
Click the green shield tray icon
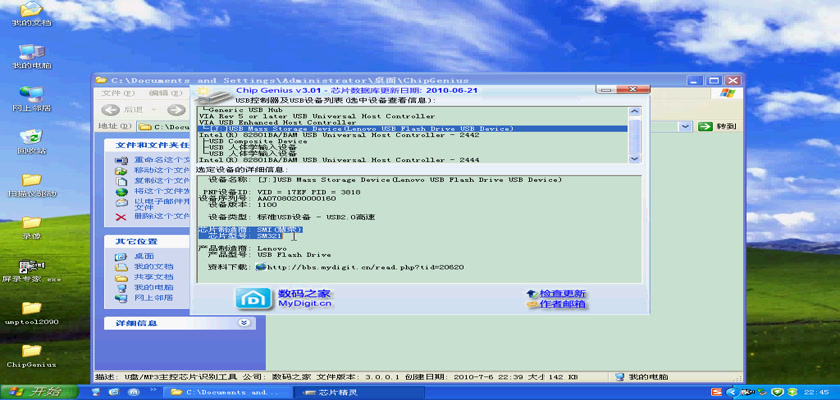779,393
